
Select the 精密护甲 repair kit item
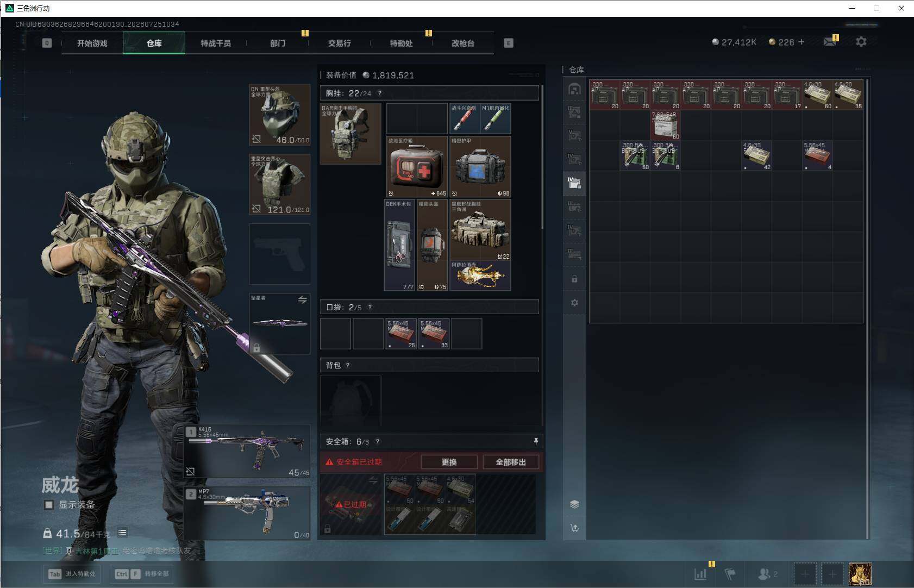(480, 166)
